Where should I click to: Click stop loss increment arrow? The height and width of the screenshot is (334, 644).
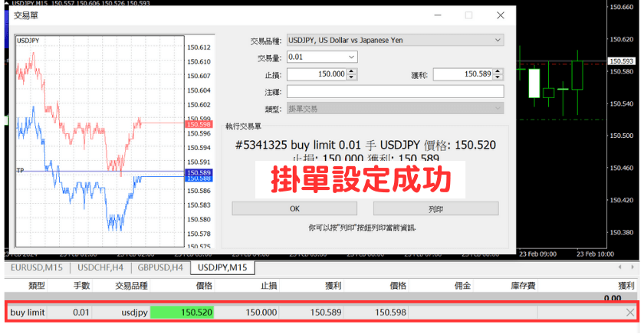click(351, 71)
